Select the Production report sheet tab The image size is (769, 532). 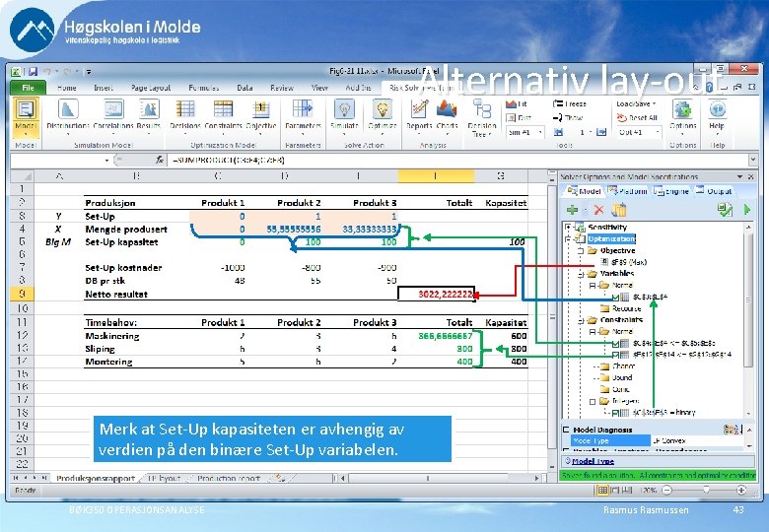(x=228, y=478)
